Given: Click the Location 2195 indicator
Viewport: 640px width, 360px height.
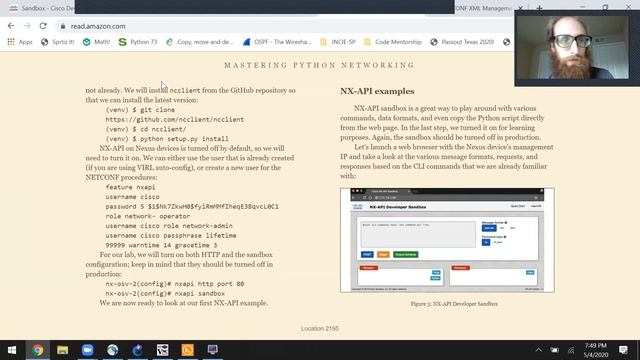Looking at the screenshot, I should 320,328.
